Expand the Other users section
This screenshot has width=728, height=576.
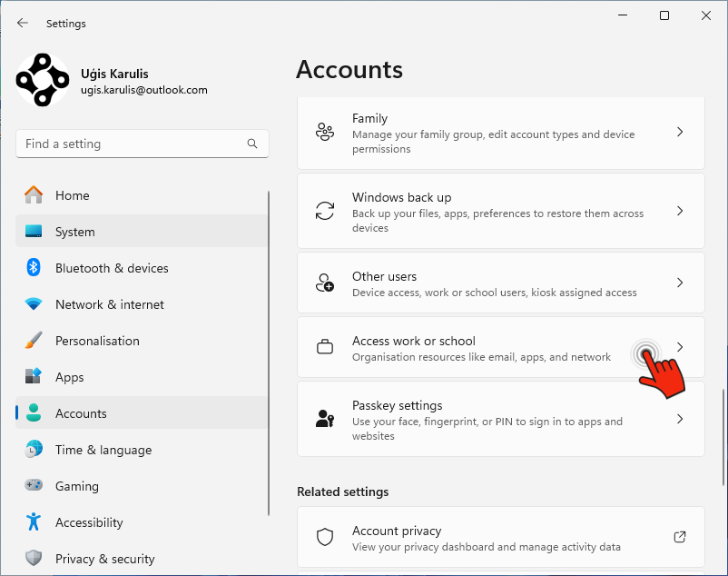pos(679,283)
